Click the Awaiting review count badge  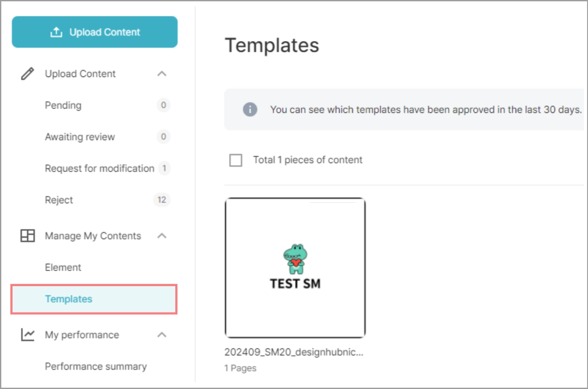tap(163, 137)
